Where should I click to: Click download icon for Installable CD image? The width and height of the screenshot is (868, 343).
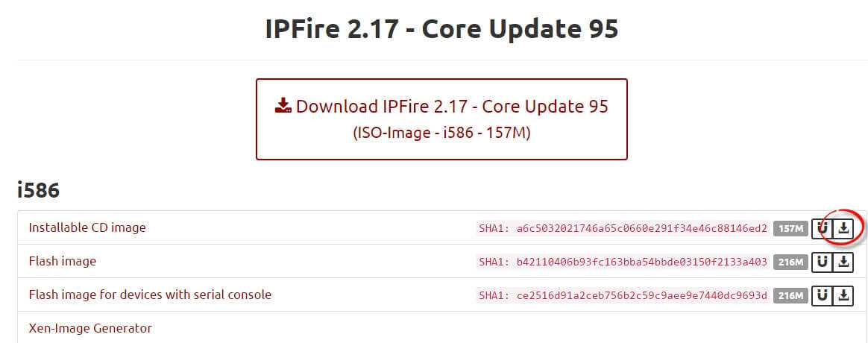pyautogui.click(x=843, y=228)
